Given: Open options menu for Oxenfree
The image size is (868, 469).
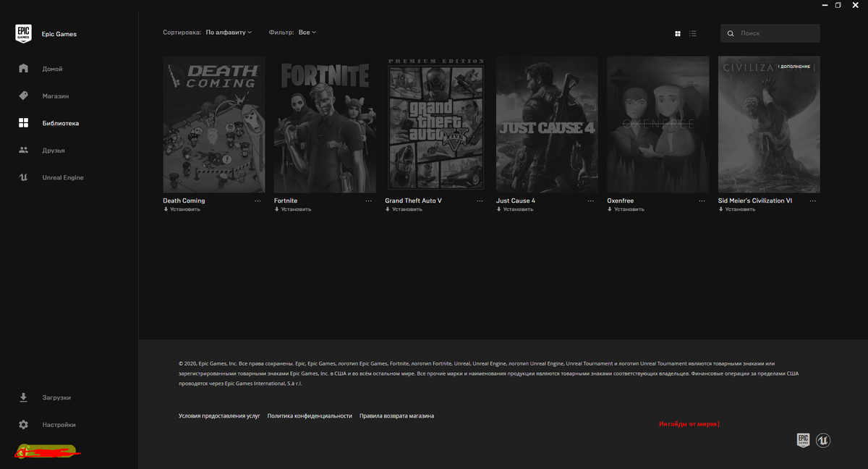Looking at the screenshot, I should (702, 200).
